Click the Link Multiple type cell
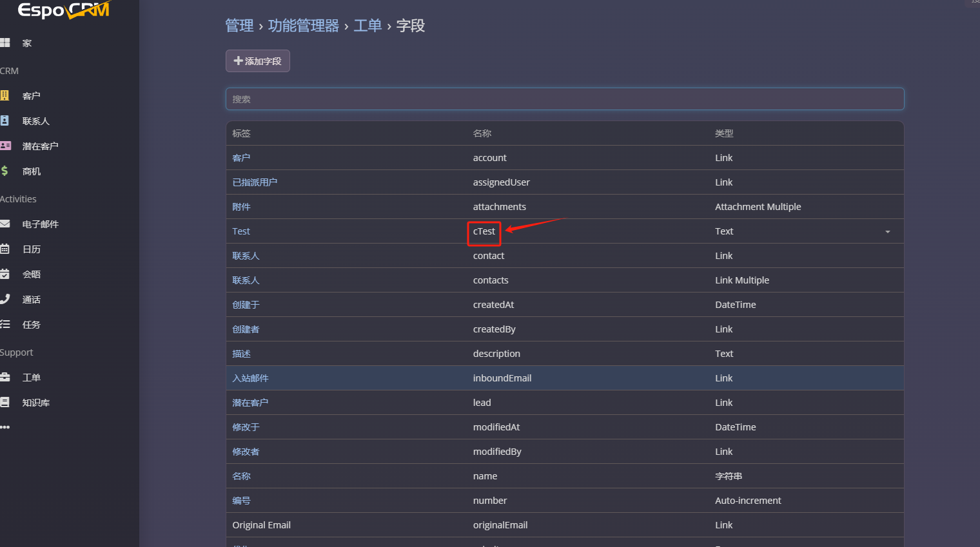The image size is (980, 547). [742, 280]
